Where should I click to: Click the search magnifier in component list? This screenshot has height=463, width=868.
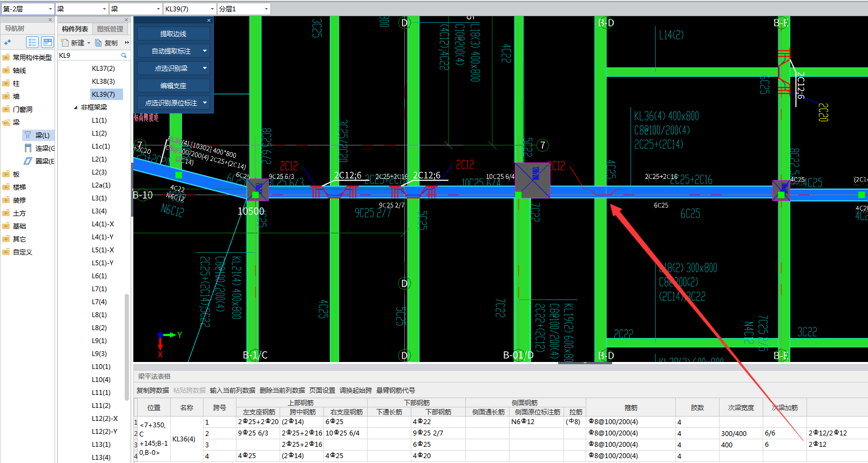click(x=124, y=55)
